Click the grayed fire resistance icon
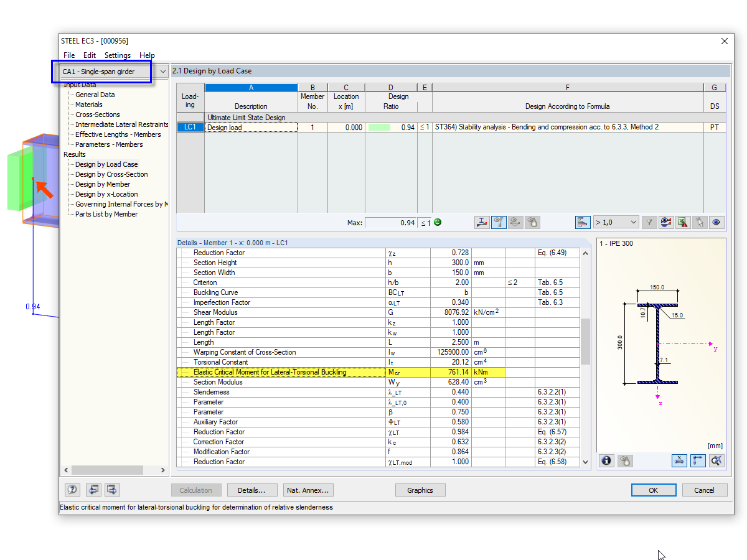The width and height of the screenshot is (747, 560). click(x=532, y=222)
